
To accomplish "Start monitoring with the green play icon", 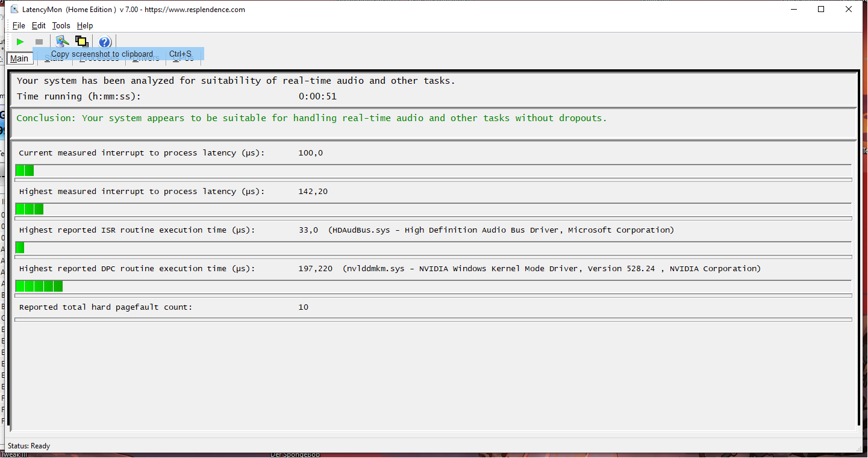I will (20, 42).
